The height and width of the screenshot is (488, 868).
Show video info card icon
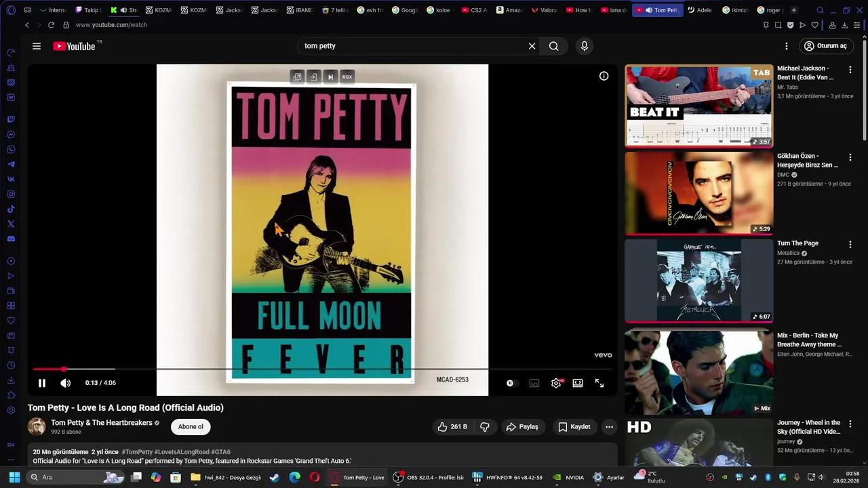(604, 76)
